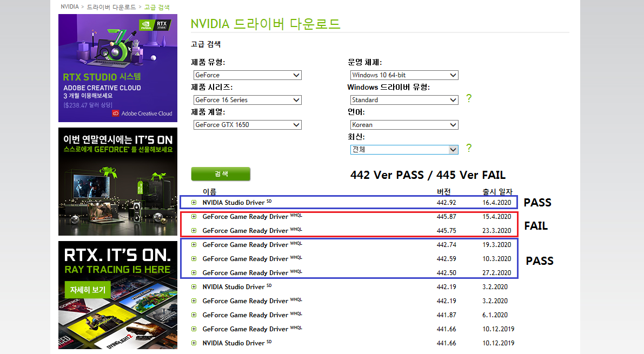Click the 버전 column header

pyautogui.click(x=443, y=191)
